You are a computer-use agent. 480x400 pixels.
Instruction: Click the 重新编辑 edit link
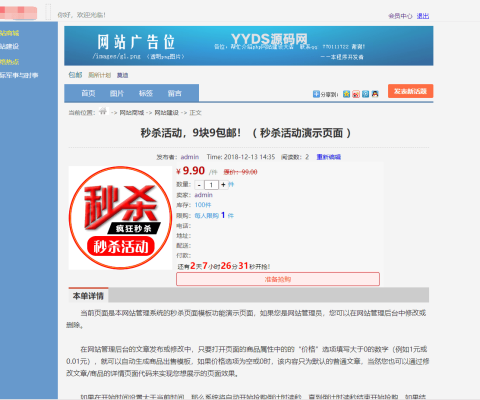329,157
